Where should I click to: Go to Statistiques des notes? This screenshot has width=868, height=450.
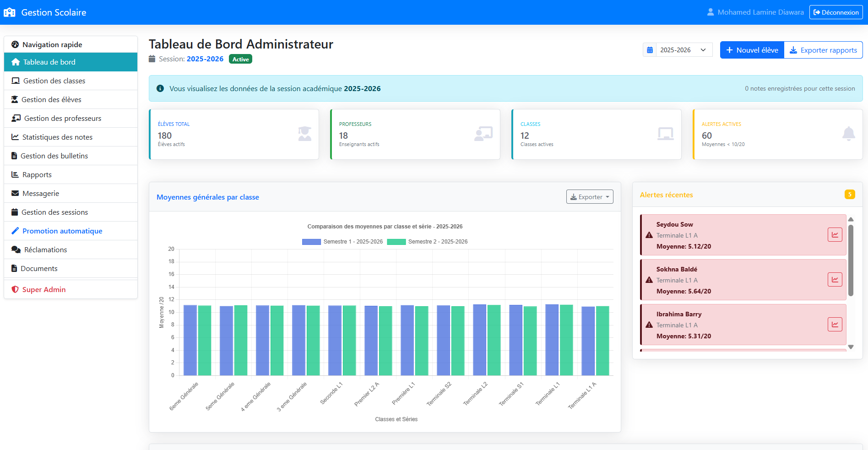tap(71, 137)
